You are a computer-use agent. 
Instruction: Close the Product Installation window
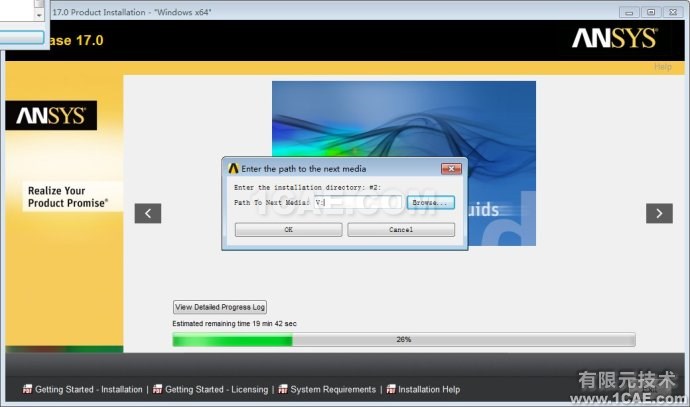click(x=673, y=12)
